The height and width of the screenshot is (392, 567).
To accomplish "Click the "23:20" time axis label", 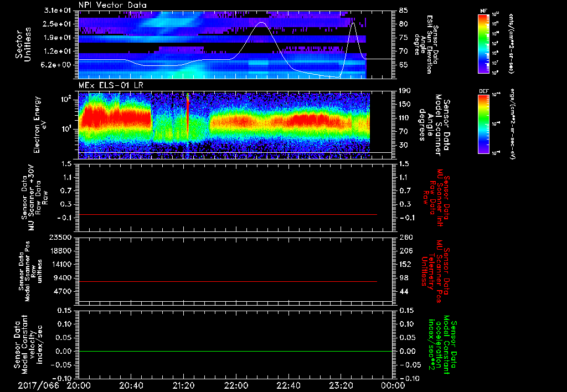I will pos(341,385).
